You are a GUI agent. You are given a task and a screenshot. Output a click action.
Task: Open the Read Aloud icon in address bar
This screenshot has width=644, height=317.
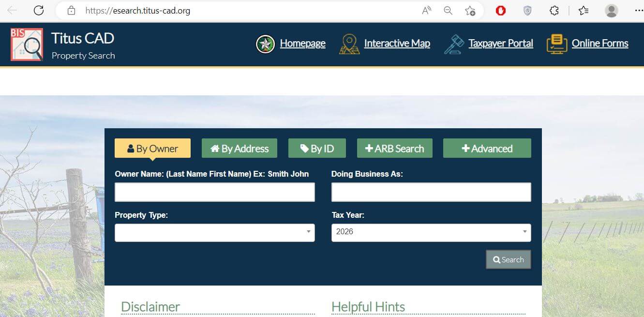click(426, 10)
